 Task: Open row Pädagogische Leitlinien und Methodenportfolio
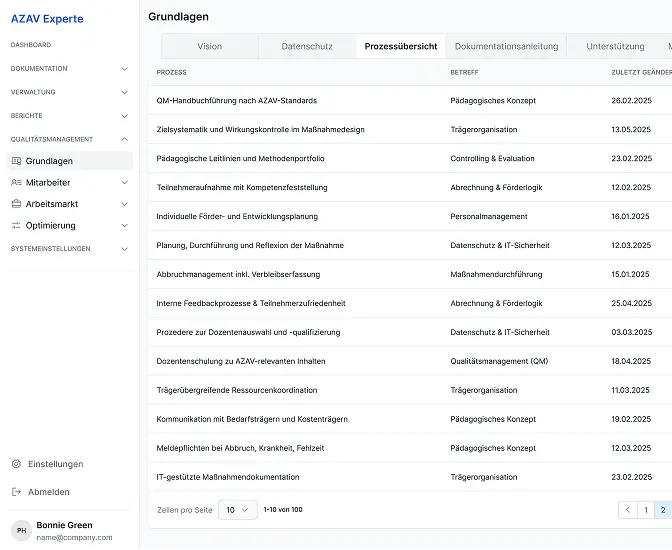click(410, 159)
